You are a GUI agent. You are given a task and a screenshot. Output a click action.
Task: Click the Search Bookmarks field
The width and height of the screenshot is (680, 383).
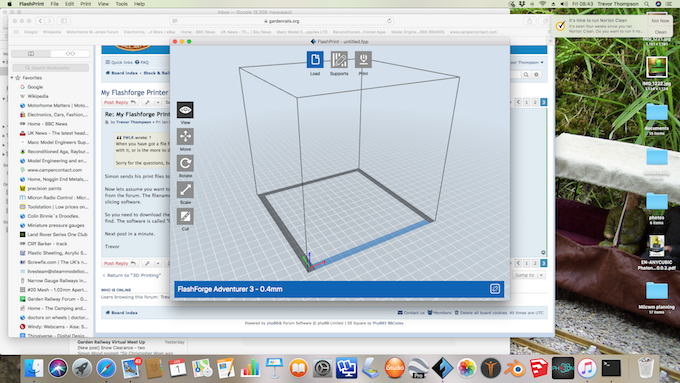(x=50, y=68)
